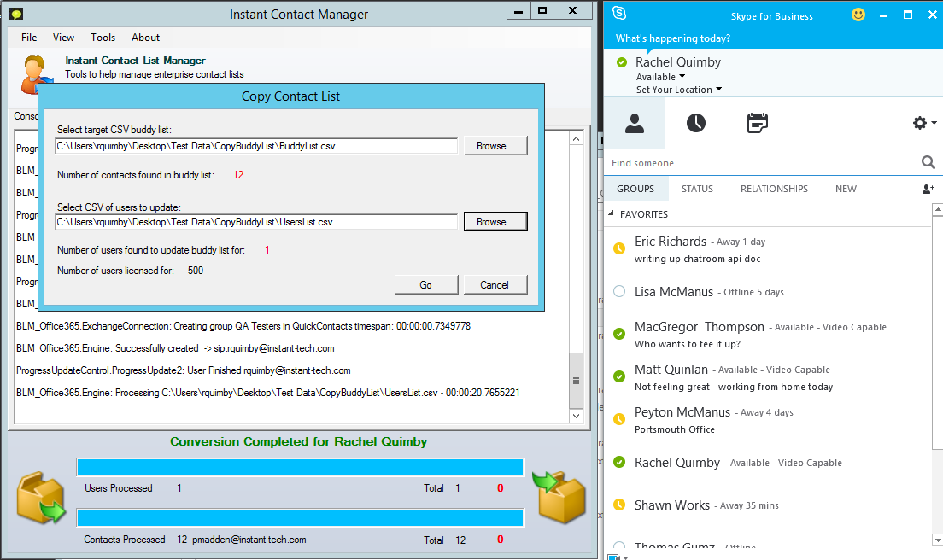943x560 pixels.
Task: Click Lisa McManus' offline status icon
Action: click(618, 291)
